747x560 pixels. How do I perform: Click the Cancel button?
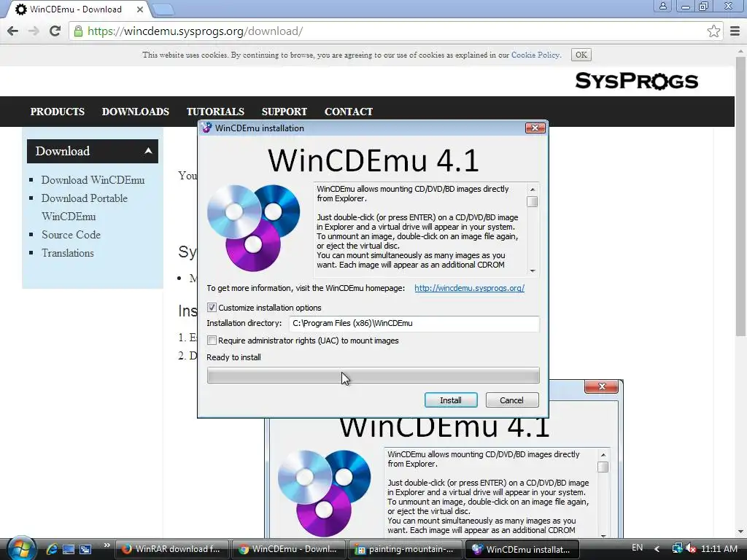511,400
